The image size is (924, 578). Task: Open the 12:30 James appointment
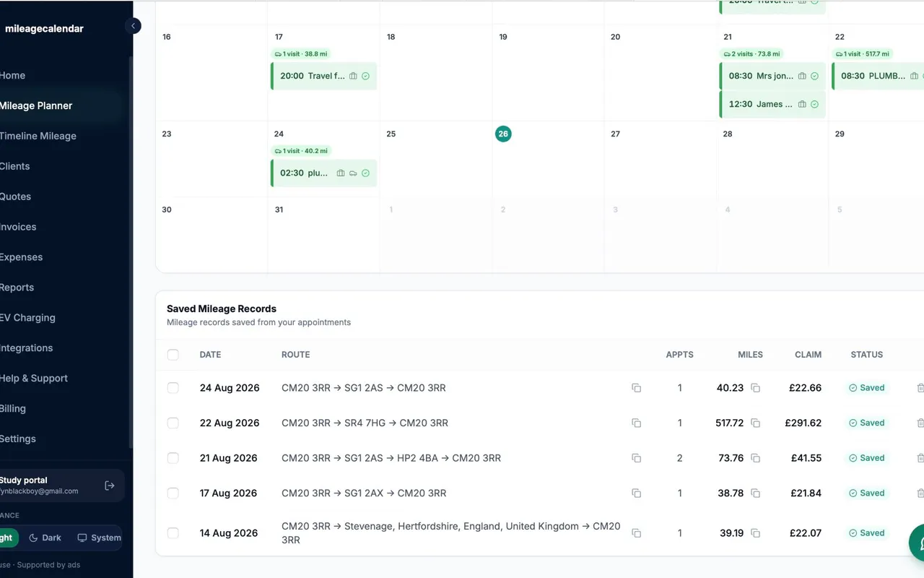(772, 104)
